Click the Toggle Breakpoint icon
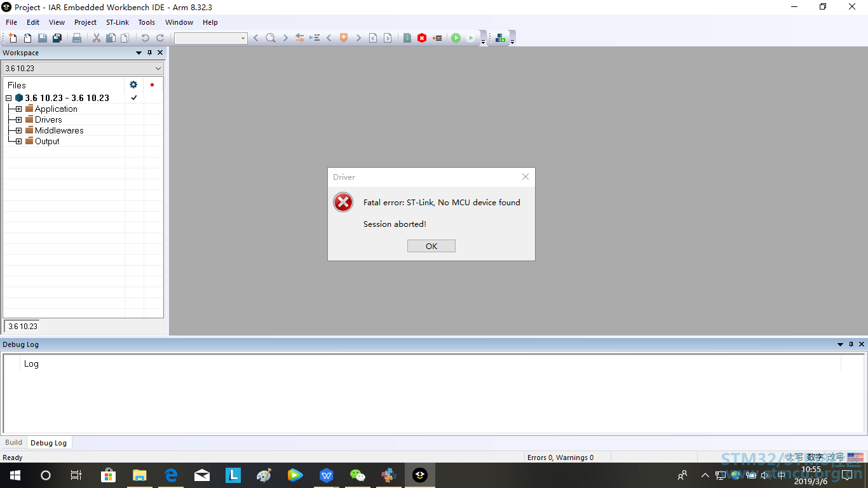The width and height of the screenshot is (868, 488). [437, 38]
